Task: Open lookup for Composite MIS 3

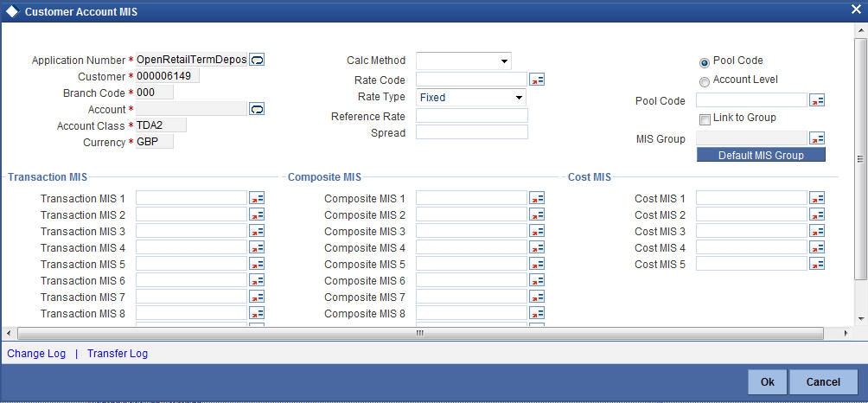Action: [x=537, y=231]
